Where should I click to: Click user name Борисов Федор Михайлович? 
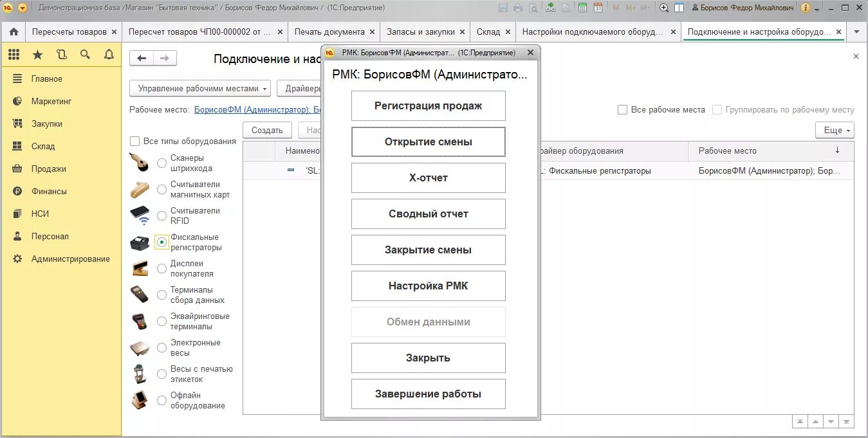pos(743,8)
